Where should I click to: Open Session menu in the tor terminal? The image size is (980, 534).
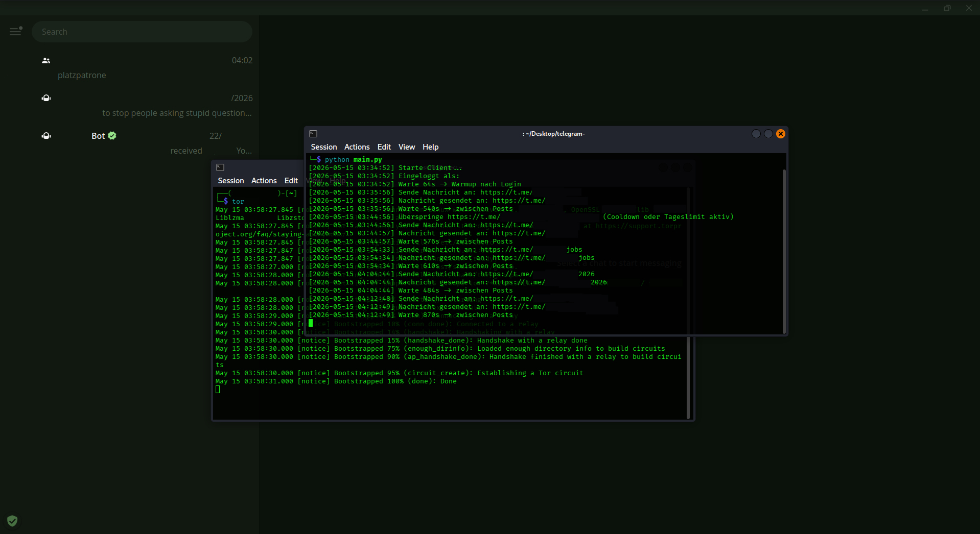click(x=231, y=181)
